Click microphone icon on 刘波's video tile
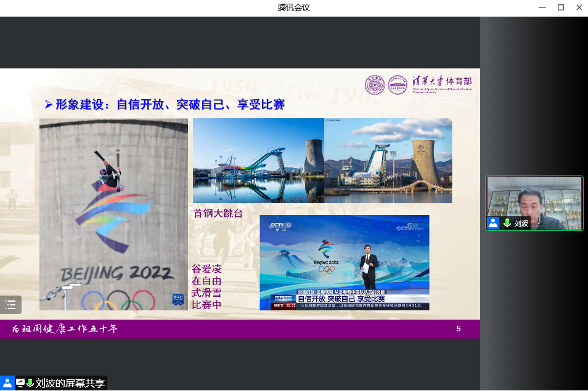 (507, 223)
